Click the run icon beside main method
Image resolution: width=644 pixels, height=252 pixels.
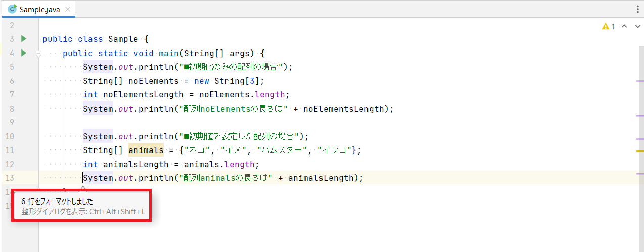pos(23,53)
